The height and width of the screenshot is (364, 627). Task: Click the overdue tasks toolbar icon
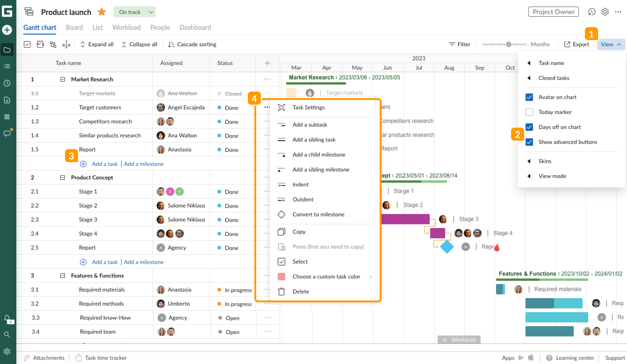coord(40,44)
